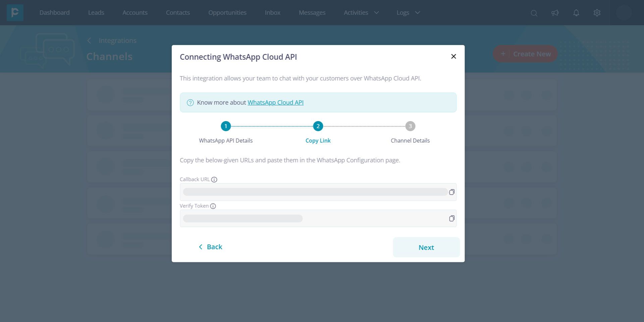Image resolution: width=644 pixels, height=322 pixels.
Task: Open the Inbox section
Action: point(273,13)
